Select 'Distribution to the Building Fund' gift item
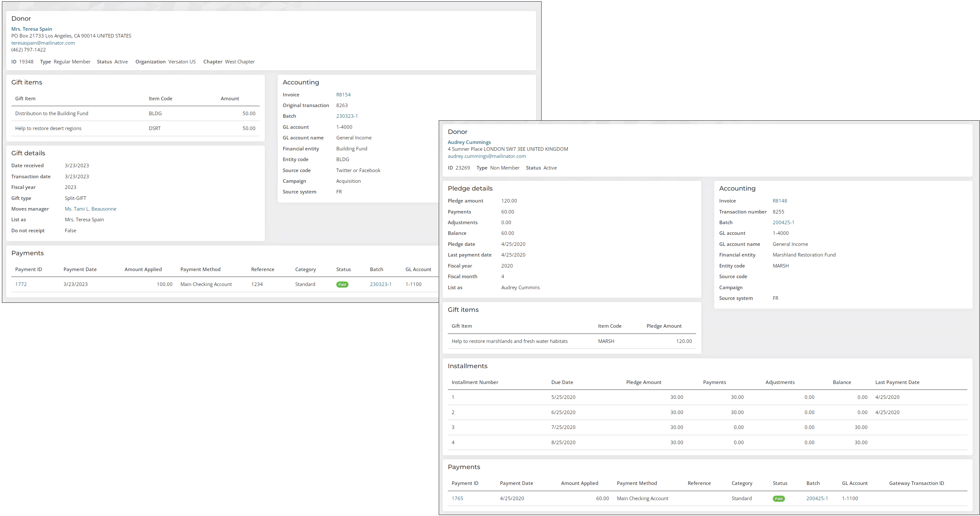The image size is (980, 516). tap(52, 114)
